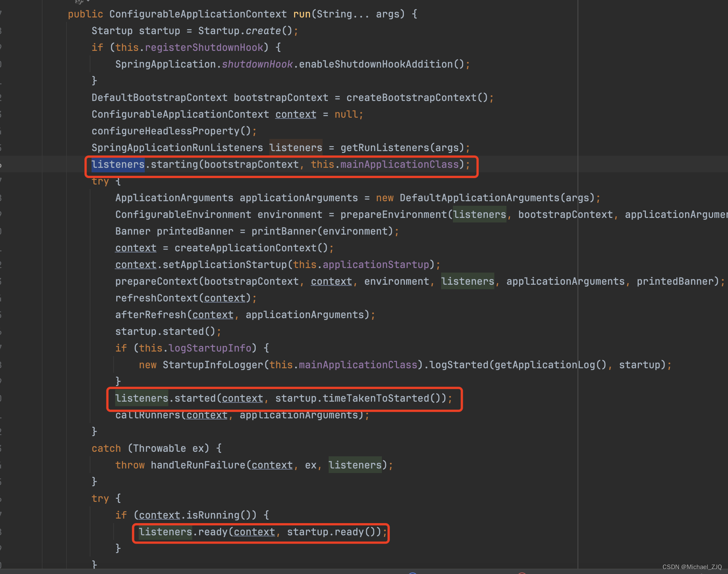Click the null keyword
Image resolution: width=728 pixels, height=574 pixels.
click(x=346, y=114)
